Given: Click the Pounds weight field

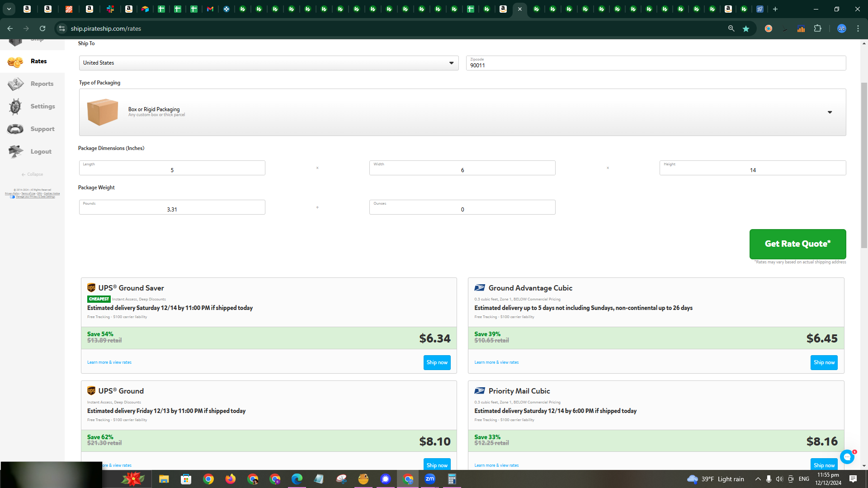Looking at the screenshot, I should [172, 207].
